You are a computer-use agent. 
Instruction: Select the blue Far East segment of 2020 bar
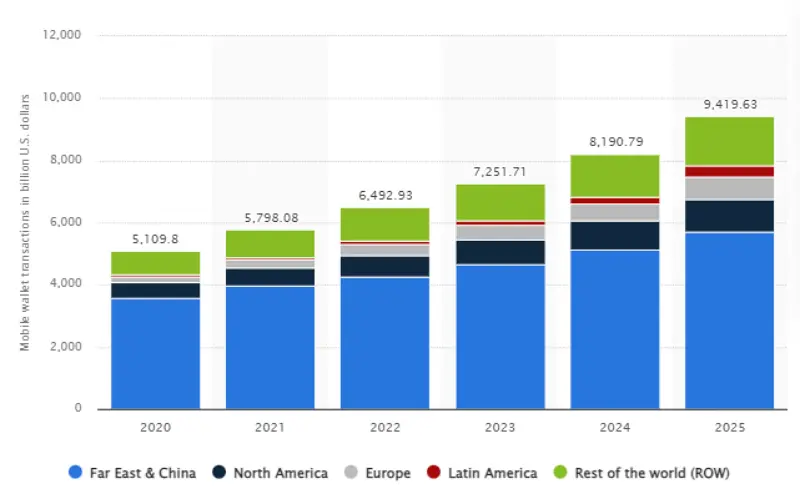[155, 353]
